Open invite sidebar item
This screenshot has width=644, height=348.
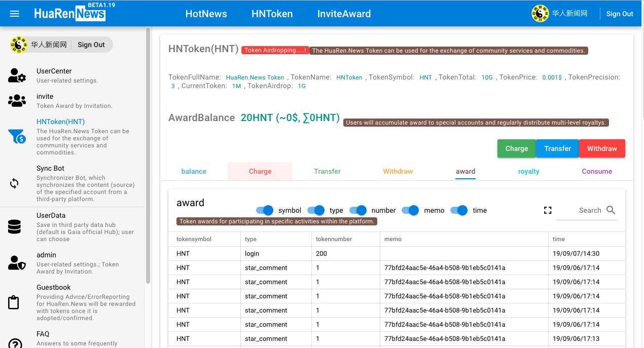click(73, 101)
